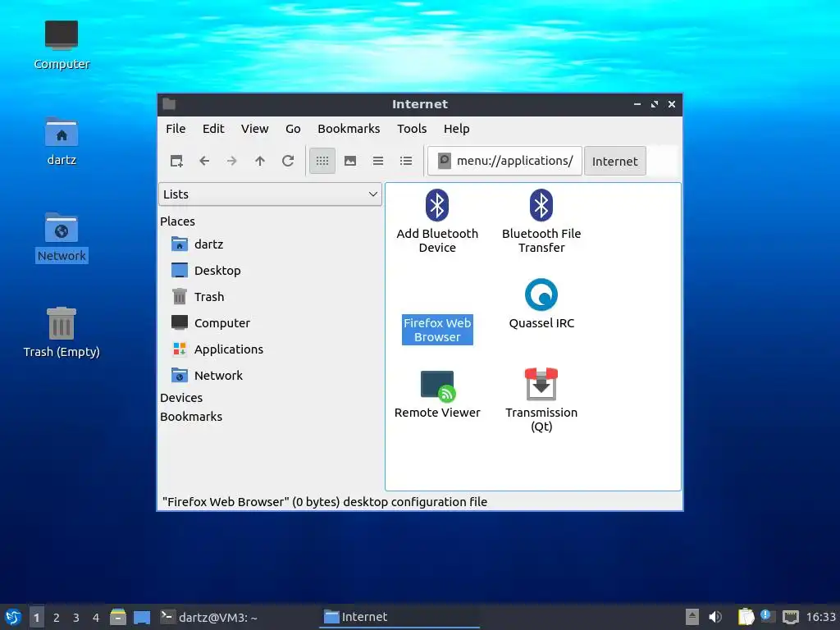Click the folder icon in the title bar
Screen dimensions: 840x630
coord(169,104)
